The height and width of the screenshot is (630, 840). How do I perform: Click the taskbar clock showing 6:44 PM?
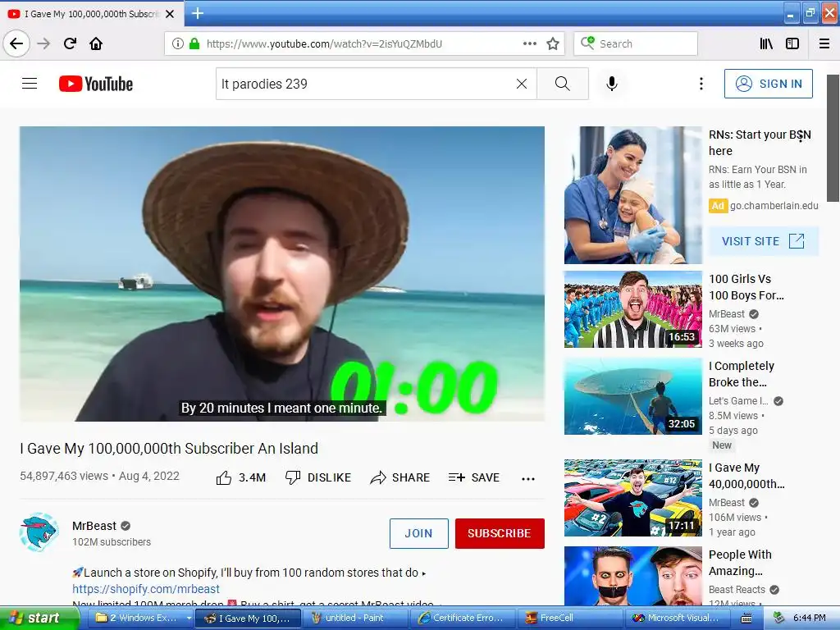coord(810,619)
